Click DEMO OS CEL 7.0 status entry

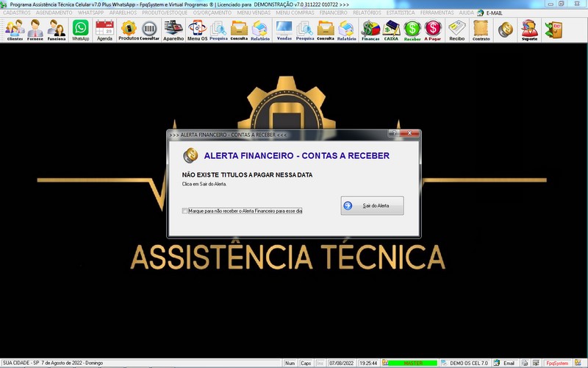(x=469, y=363)
